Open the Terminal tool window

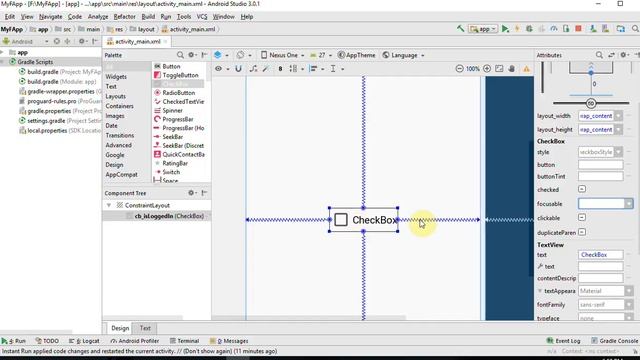[x=184, y=341]
